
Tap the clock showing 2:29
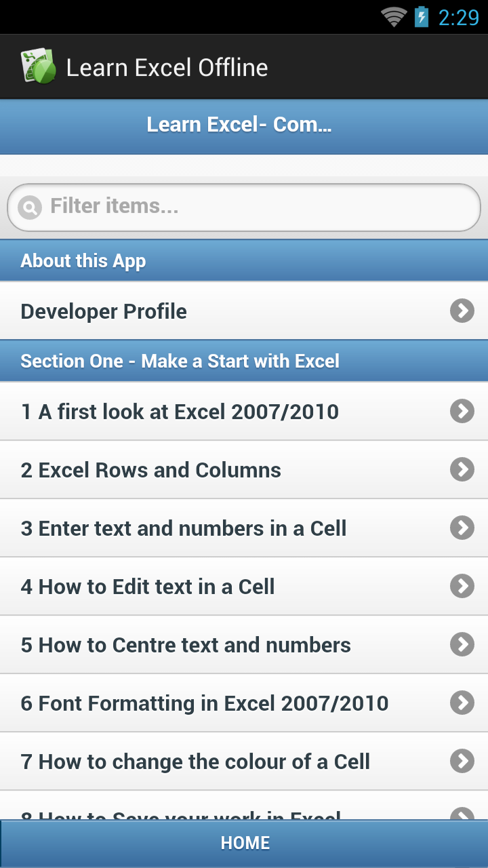(458, 17)
